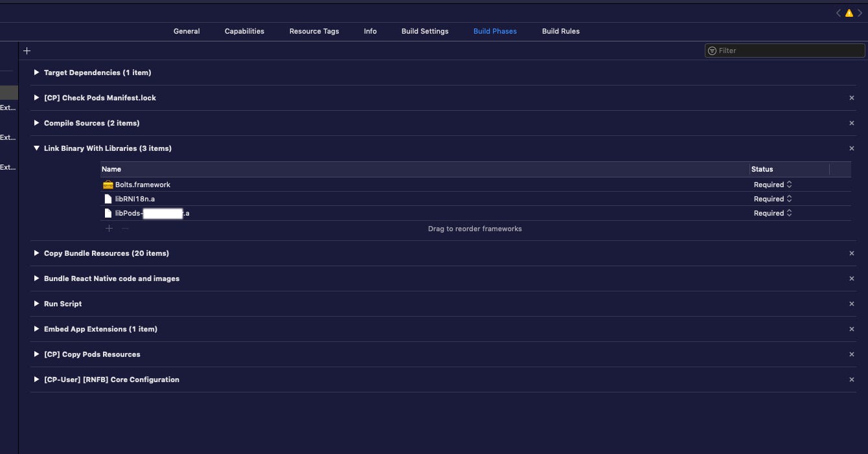Viewport: 868px width, 454px height.
Task: Delete the Link Binary With Libraries phase
Action: 852,148
